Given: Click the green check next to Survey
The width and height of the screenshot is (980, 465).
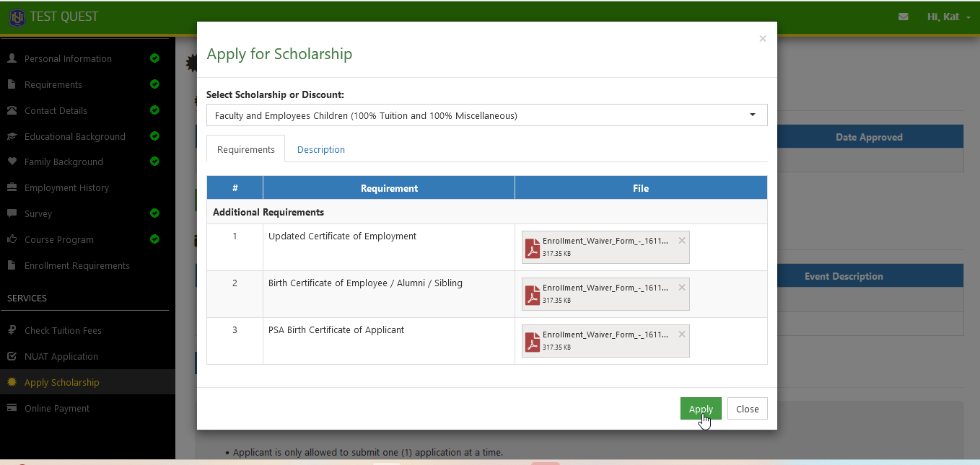Looking at the screenshot, I should [x=154, y=213].
